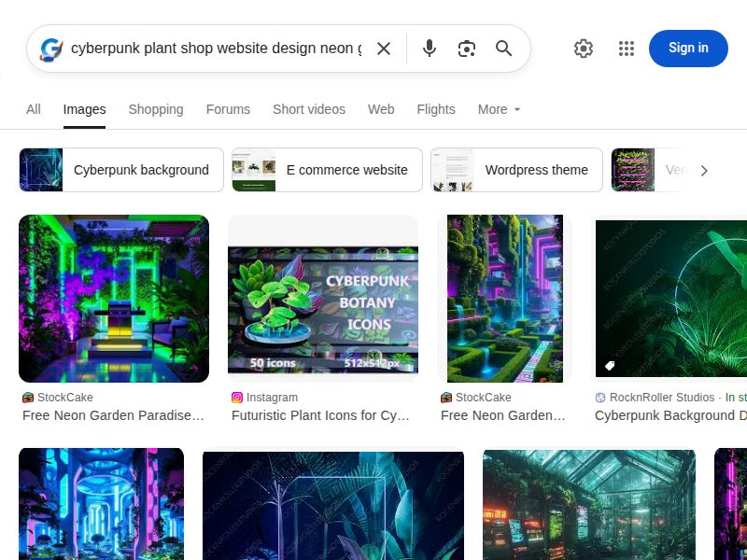
Task: Clear the search query with the X icon
Action: [x=384, y=48]
